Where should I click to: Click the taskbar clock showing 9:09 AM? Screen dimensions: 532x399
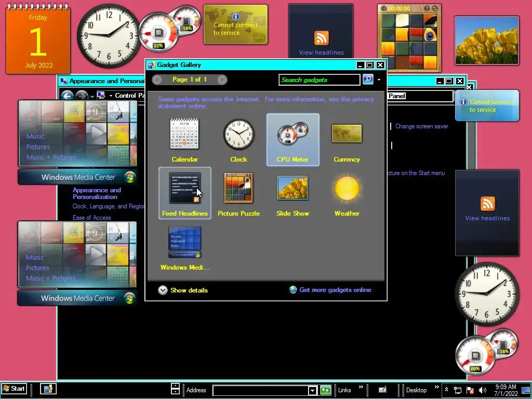pos(506,390)
